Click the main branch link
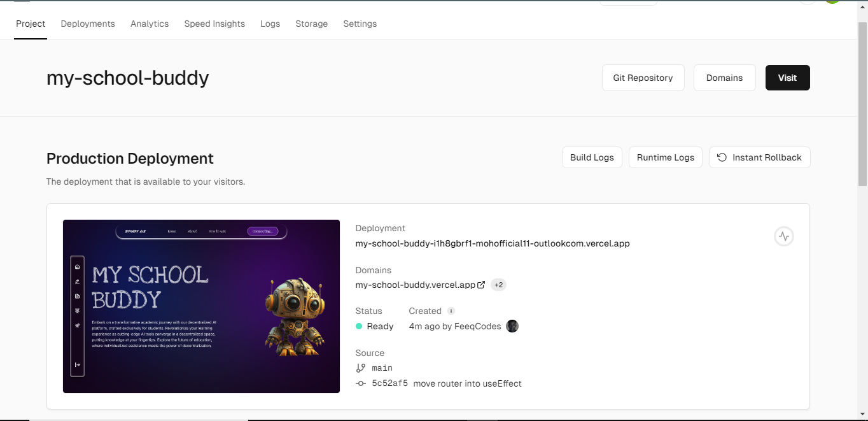The width and height of the screenshot is (868, 421). (382, 368)
